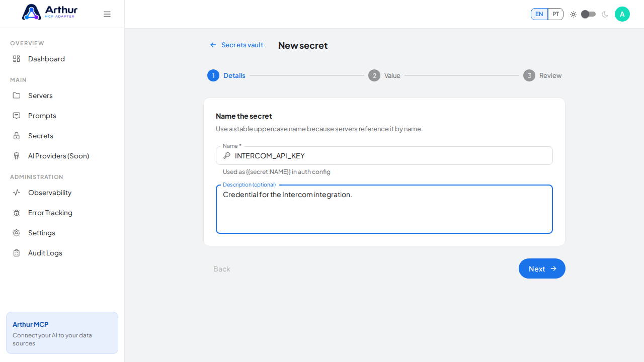Viewport: 644px width, 362px height.
Task: Open the Prompts page
Action: pos(62,116)
